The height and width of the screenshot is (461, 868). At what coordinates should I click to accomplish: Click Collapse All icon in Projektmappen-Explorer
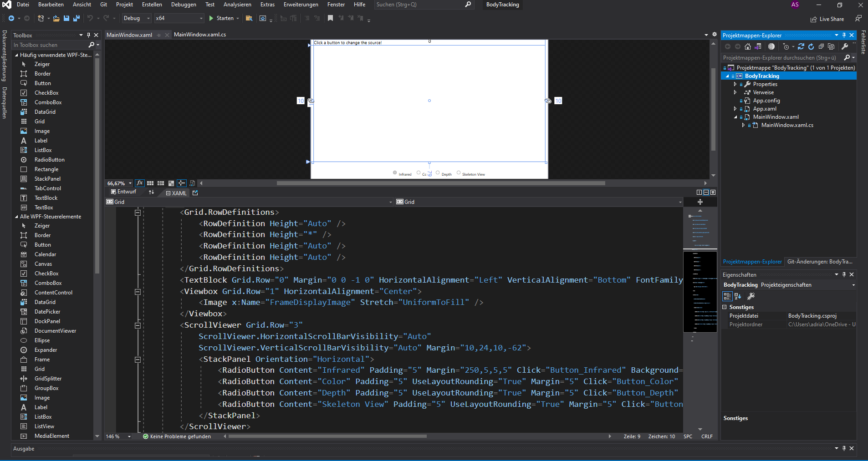pos(821,46)
